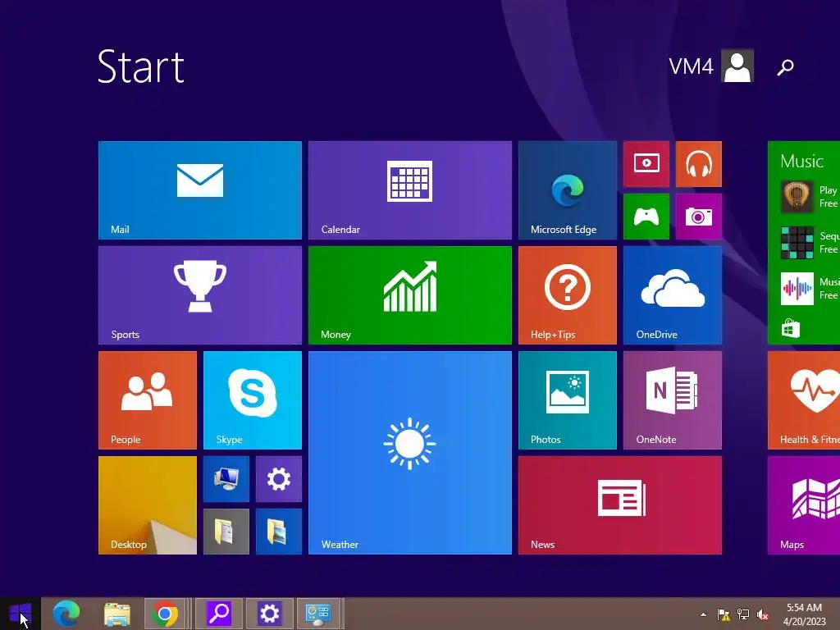Open File Explorer from the taskbar

tap(116, 614)
